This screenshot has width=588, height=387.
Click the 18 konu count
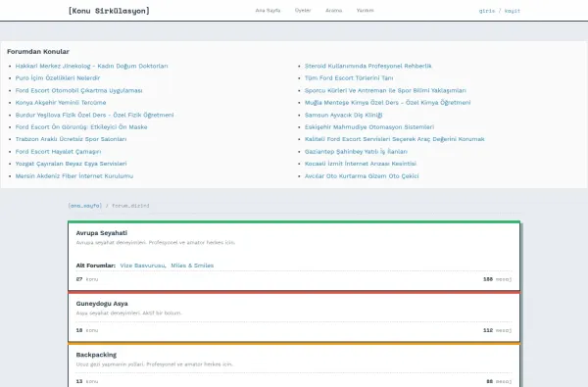[x=87, y=330]
